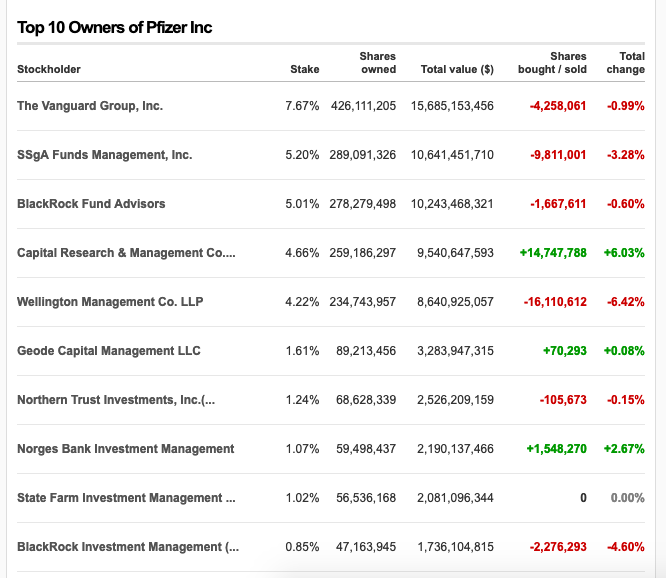The image size is (666, 578).
Task: Click the Total change column header
Action: 626,63
